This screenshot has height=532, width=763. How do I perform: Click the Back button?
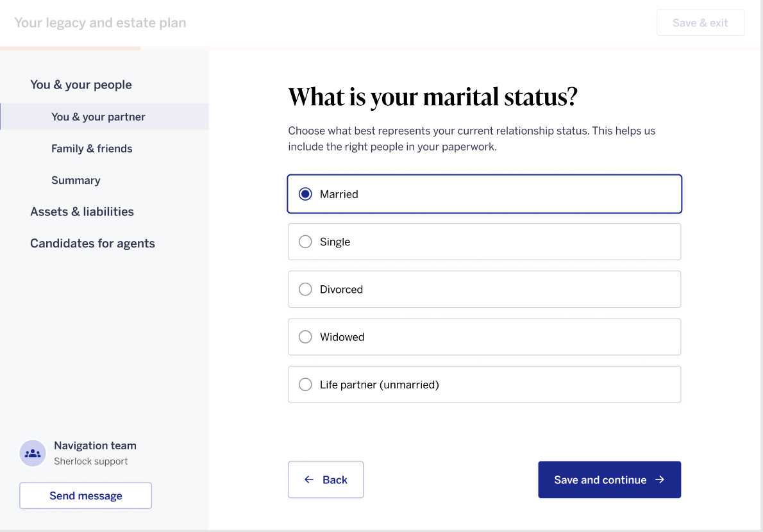(x=326, y=479)
